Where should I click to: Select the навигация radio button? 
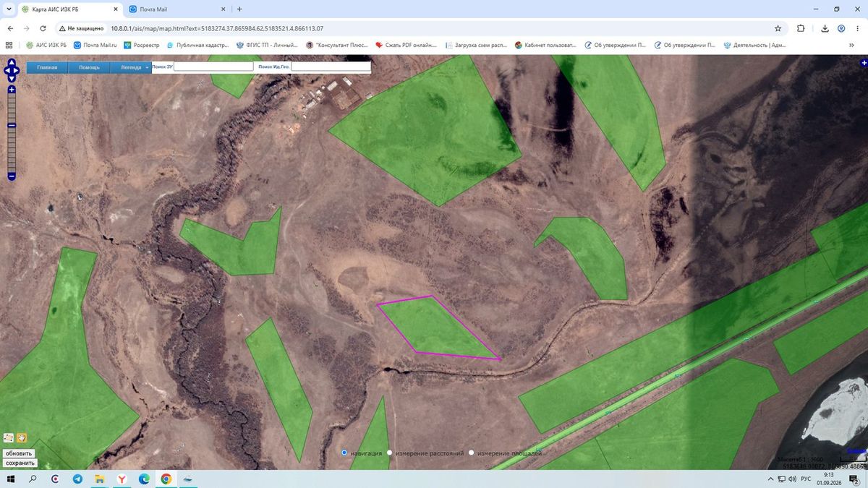[x=344, y=453]
